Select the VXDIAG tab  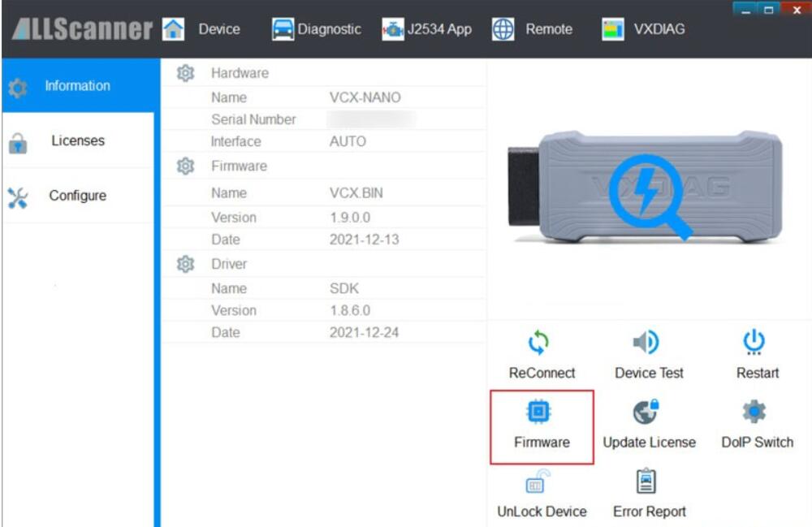coord(643,29)
